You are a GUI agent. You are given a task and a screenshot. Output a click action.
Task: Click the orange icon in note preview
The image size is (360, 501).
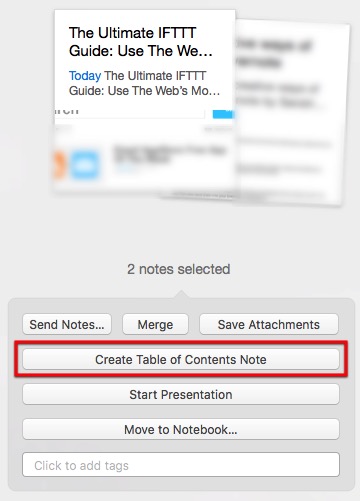coord(60,165)
